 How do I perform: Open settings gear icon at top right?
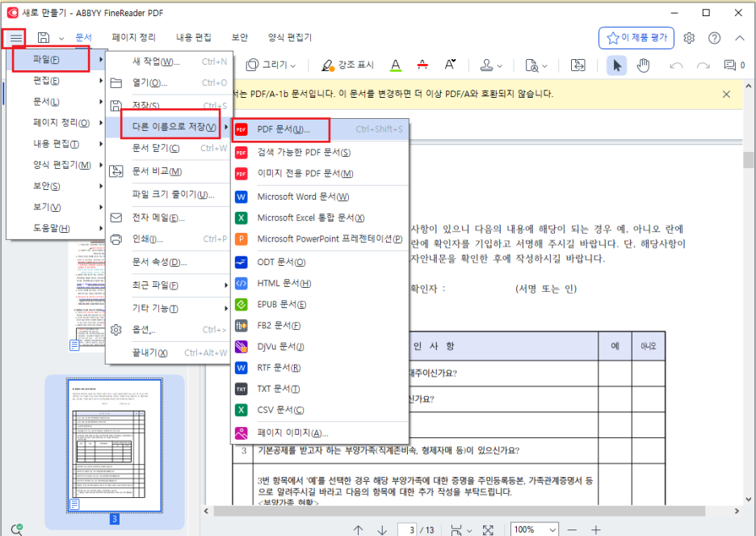(x=689, y=38)
